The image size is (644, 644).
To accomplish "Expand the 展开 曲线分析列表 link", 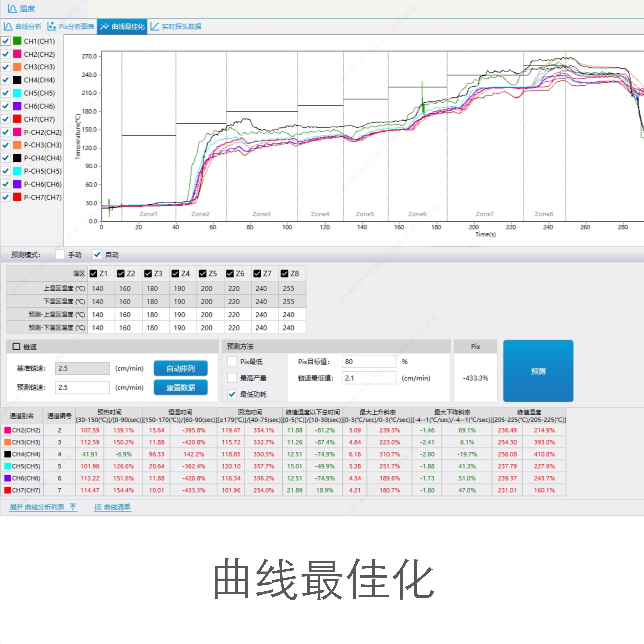I will [x=37, y=507].
